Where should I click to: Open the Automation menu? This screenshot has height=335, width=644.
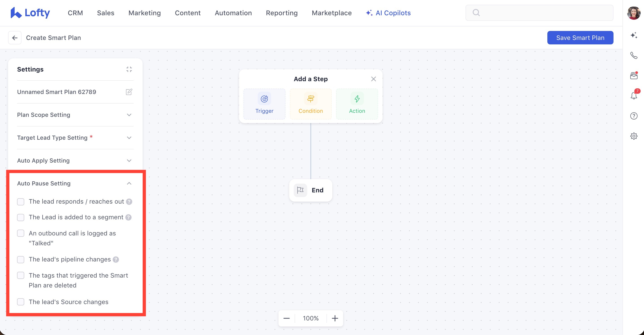click(x=233, y=13)
